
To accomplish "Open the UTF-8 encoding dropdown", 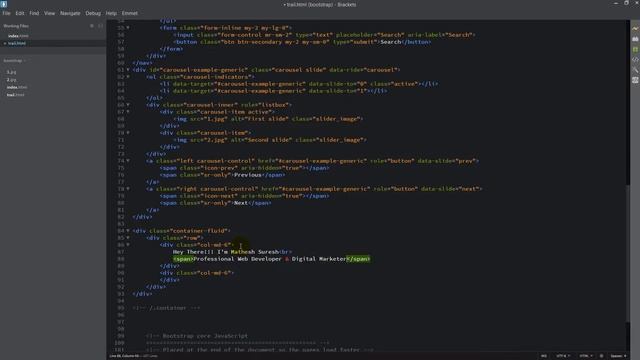I will coord(563,356).
